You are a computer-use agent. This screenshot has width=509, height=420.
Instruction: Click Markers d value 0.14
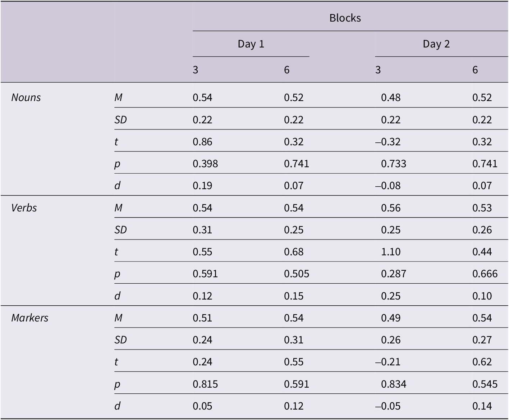482,406
